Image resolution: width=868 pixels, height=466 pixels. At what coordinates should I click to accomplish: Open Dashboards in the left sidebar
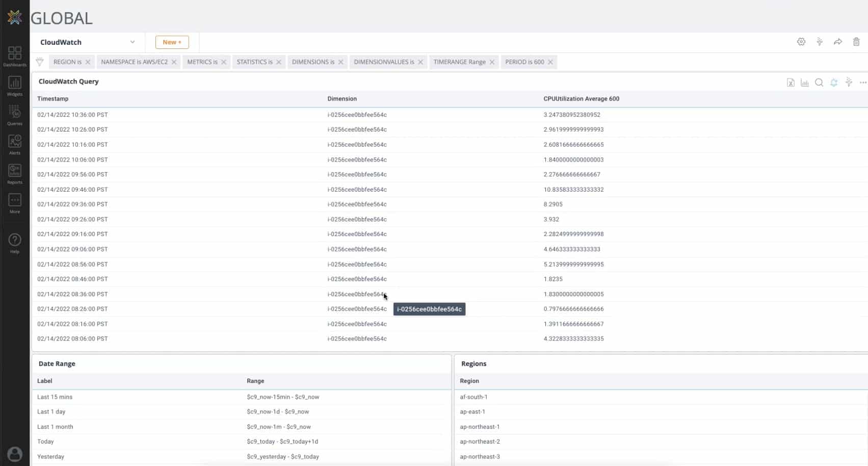15,56
